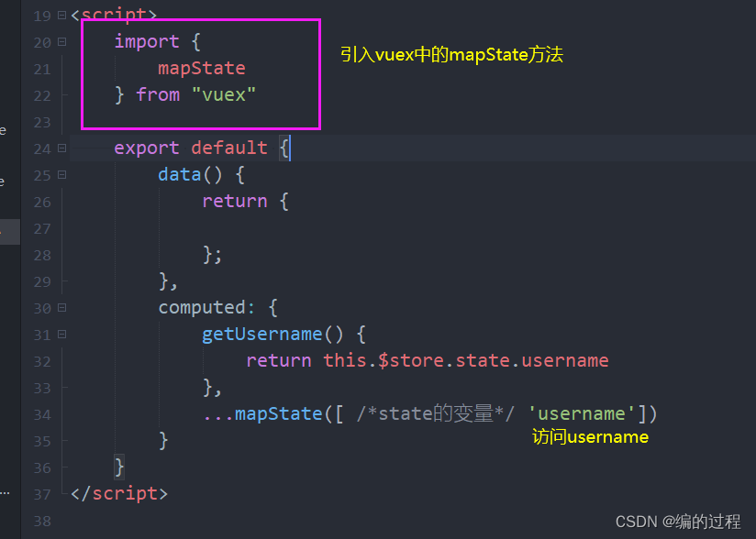Click the 'username' string on line 34
The image size is (756, 539).
[582, 413]
